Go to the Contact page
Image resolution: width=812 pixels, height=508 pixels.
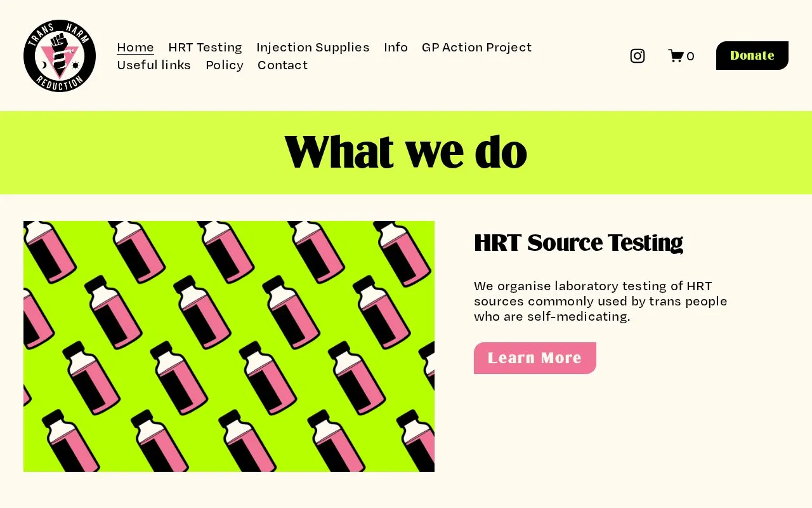283,65
